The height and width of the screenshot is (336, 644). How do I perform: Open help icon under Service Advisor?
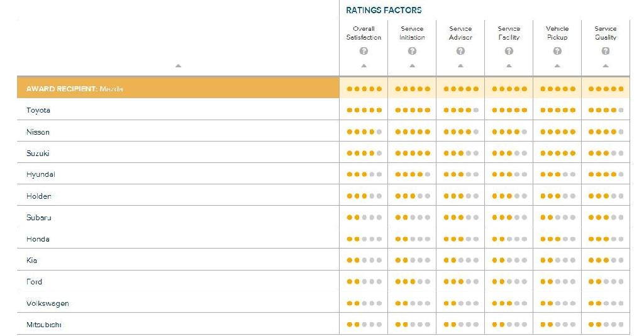(x=460, y=51)
